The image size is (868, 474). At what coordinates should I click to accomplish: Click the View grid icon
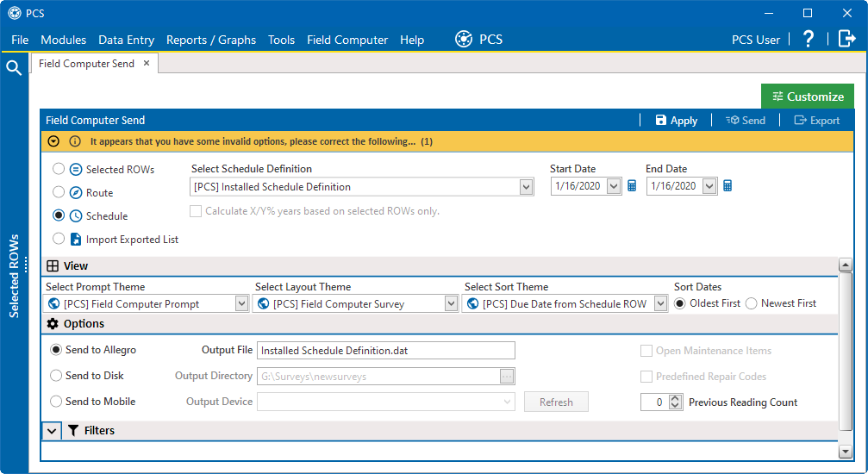[x=53, y=265]
